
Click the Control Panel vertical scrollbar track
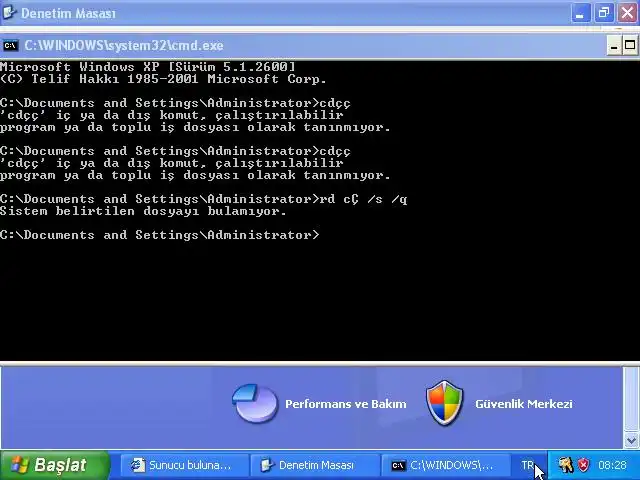click(x=631, y=400)
